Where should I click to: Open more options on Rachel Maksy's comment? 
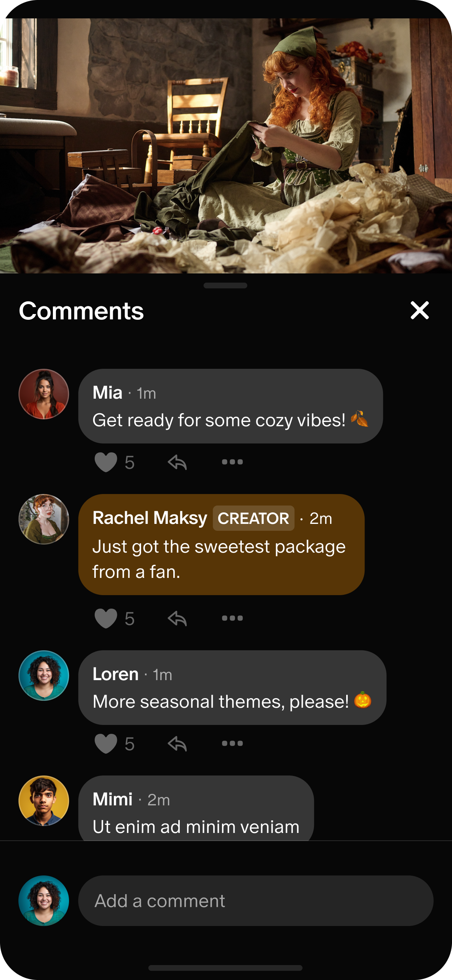pos(232,618)
